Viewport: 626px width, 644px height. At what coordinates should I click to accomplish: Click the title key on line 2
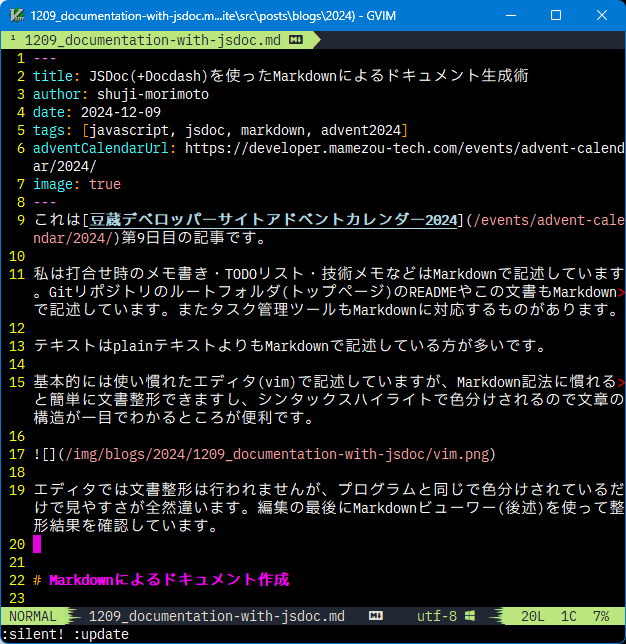(x=52, y=76)
